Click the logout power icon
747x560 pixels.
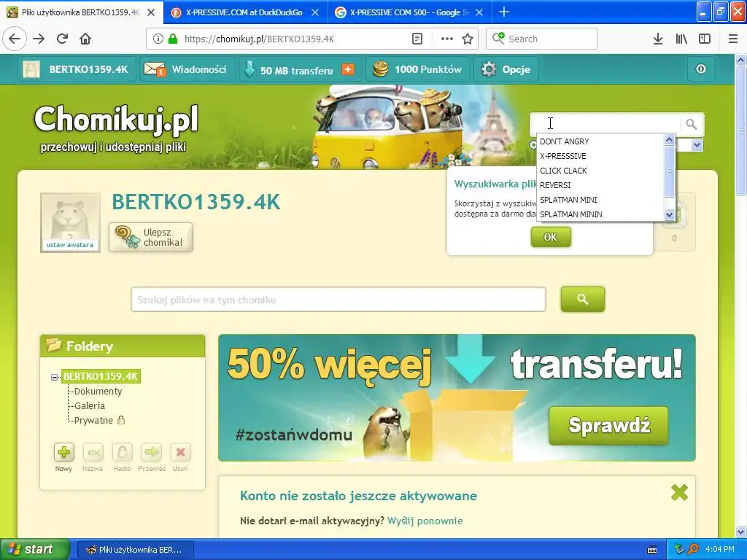click(701, 69)
